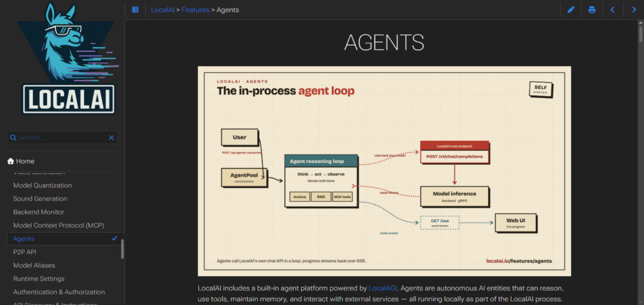Focus the Search input field

pyautogui.click(x=62, y=138)
